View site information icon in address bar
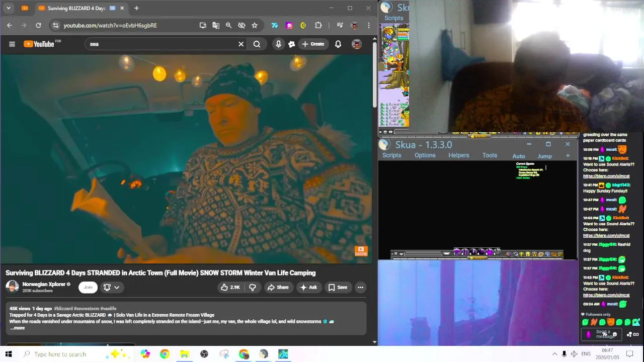This screenshot has height=362, width=644. point(55,25)
